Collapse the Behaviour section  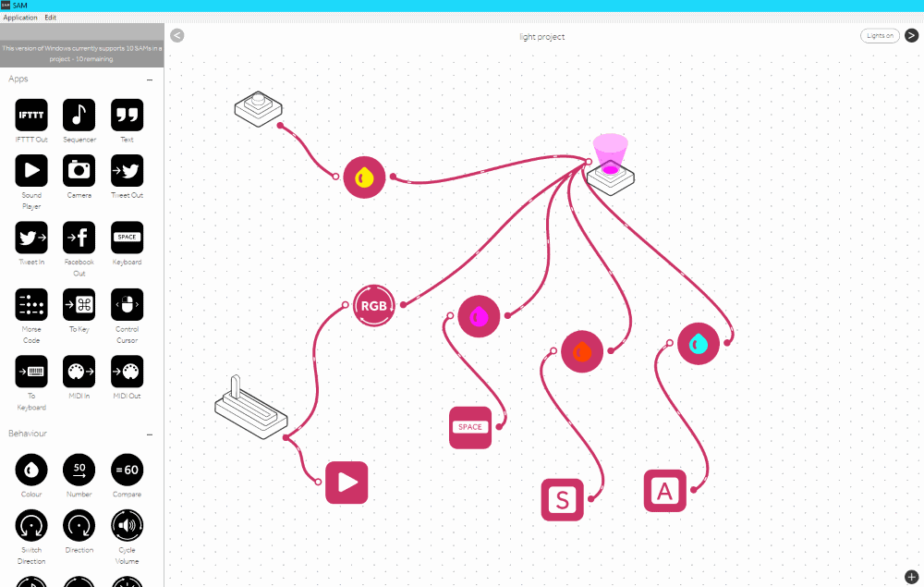coord(148,433)
